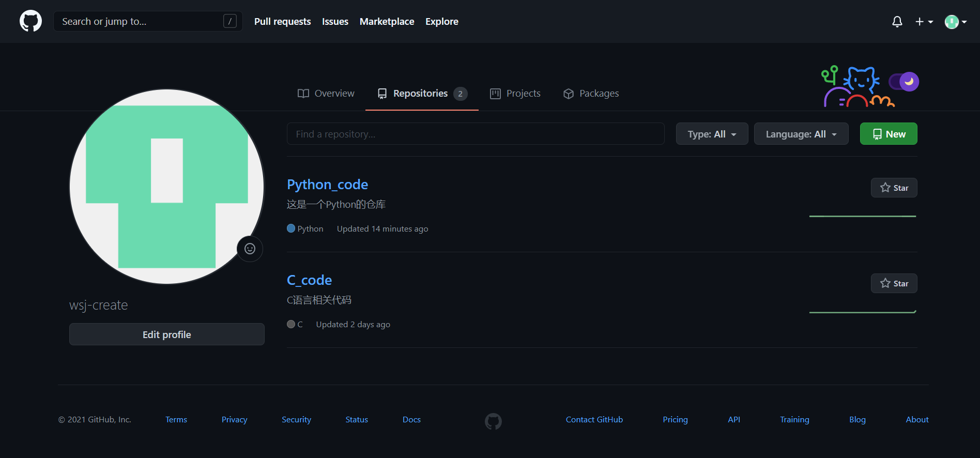The image size is (980, 458).
Task: Star the Python_code repository
Action: 894,188
